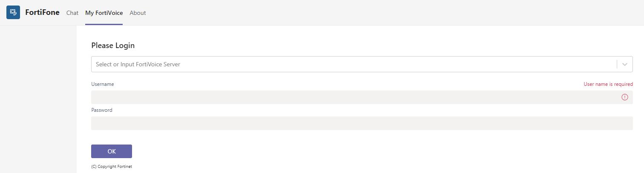Focus the Password input field
The width and height of the screenshot is (644, 173).
click(362, 123)
